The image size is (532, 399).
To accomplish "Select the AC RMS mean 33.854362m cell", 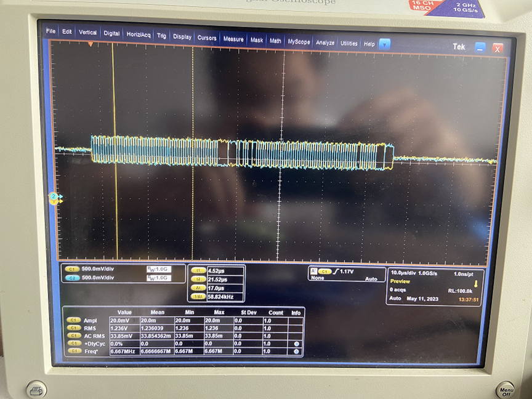I will [x=157, y=336].
